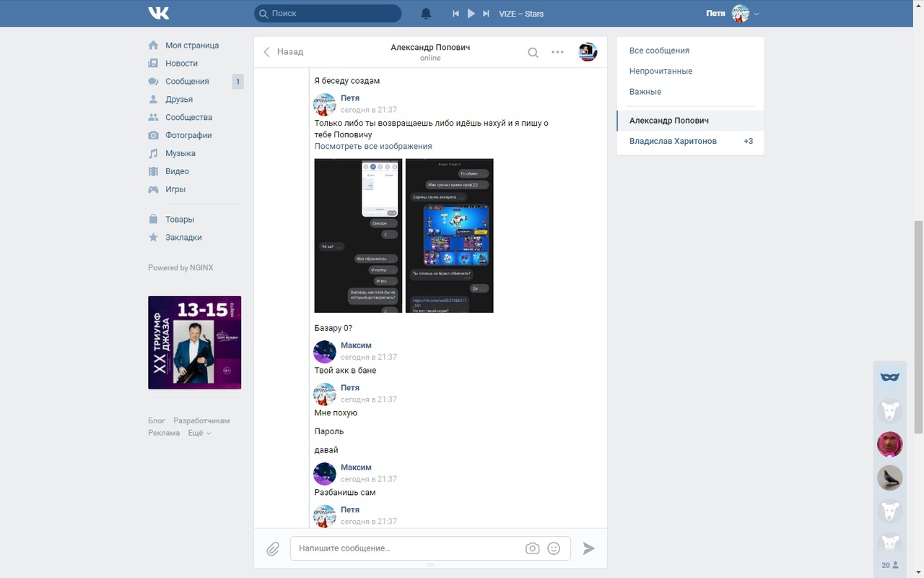Switch to Непрочитанные messages filter

tap(661, 71)
